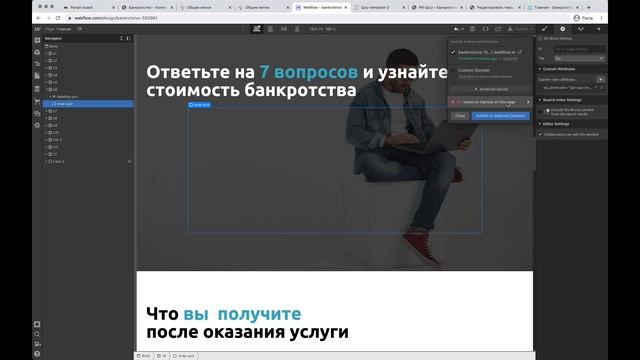Open issues to improve on this page row

pyautogui.click(x=490, y=102)
